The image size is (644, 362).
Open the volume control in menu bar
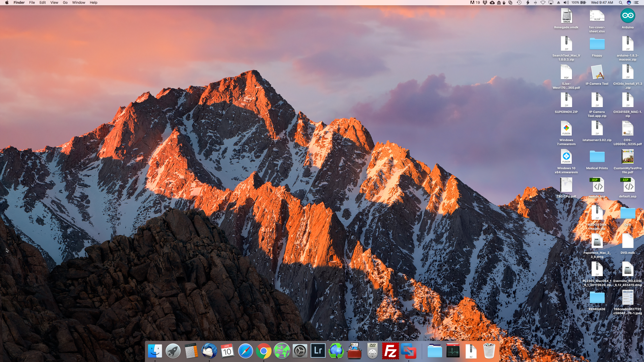click(x=566, y=3)
